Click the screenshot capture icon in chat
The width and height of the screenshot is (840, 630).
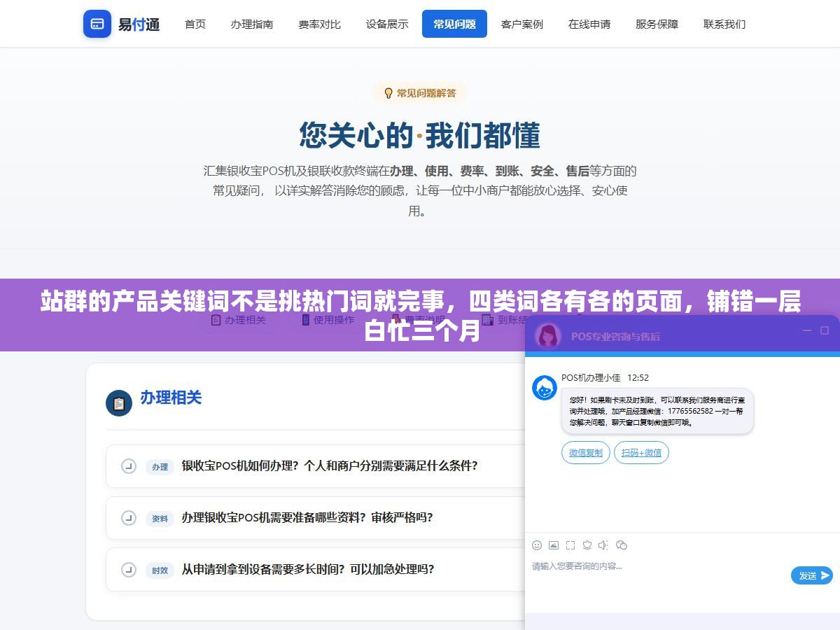570,545
